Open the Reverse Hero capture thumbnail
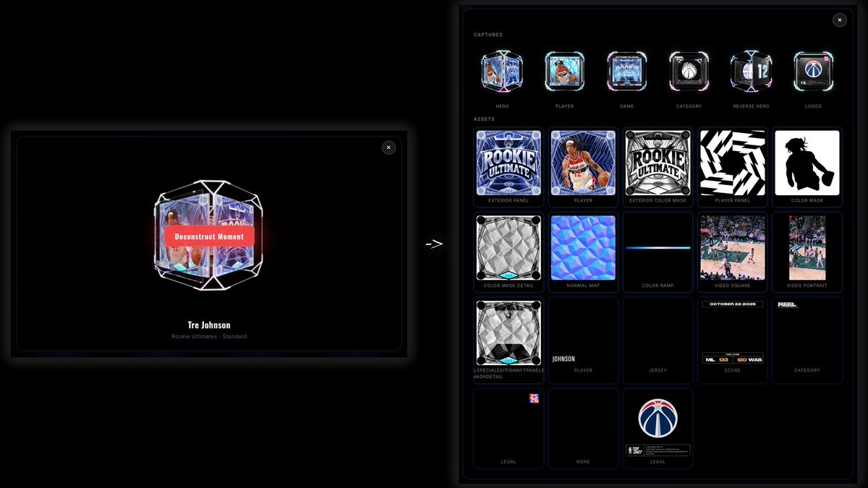The height and width of the screenshot is (488, 868). click(x=751, y=72)
